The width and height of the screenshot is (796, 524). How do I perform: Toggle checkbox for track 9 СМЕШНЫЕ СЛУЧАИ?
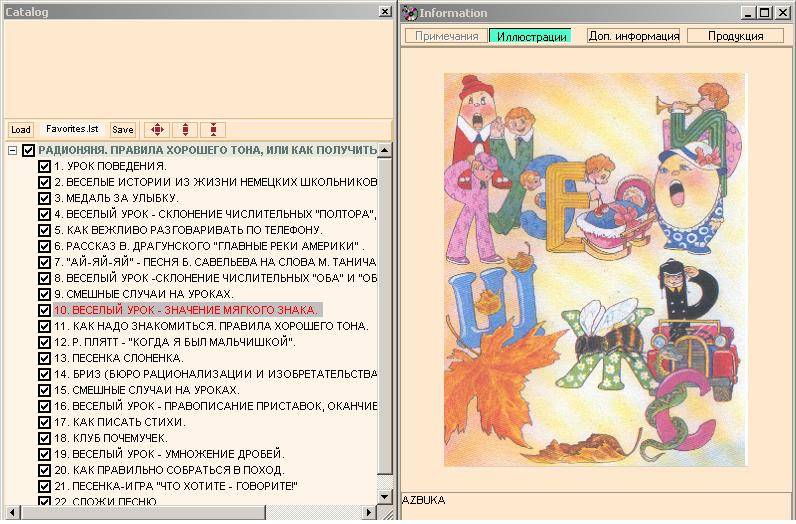pos(44,294)
